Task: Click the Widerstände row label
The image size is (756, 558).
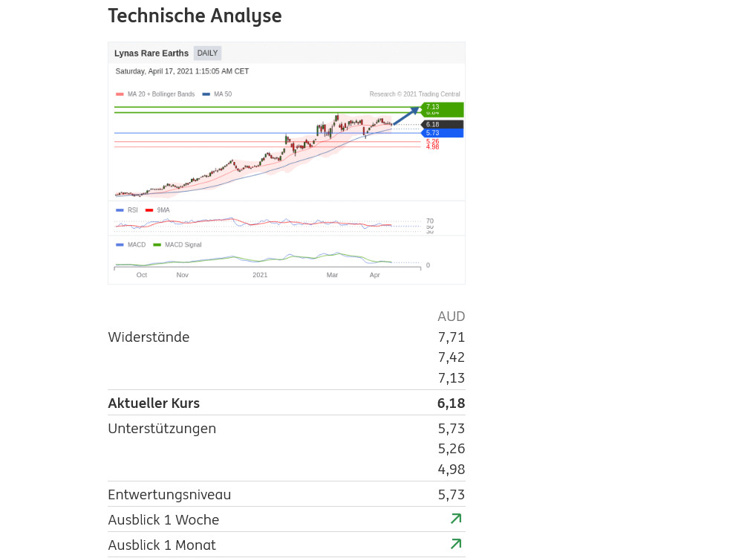Action: click(x=149, y=337)
